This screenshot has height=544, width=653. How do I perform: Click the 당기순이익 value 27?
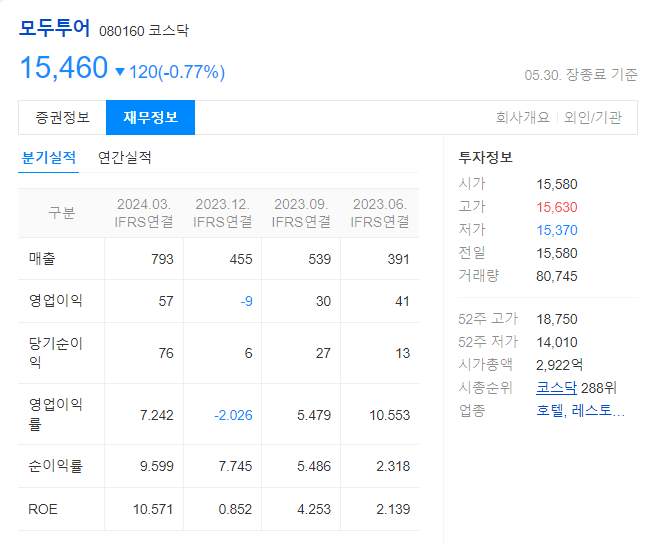tap(323, 353)
